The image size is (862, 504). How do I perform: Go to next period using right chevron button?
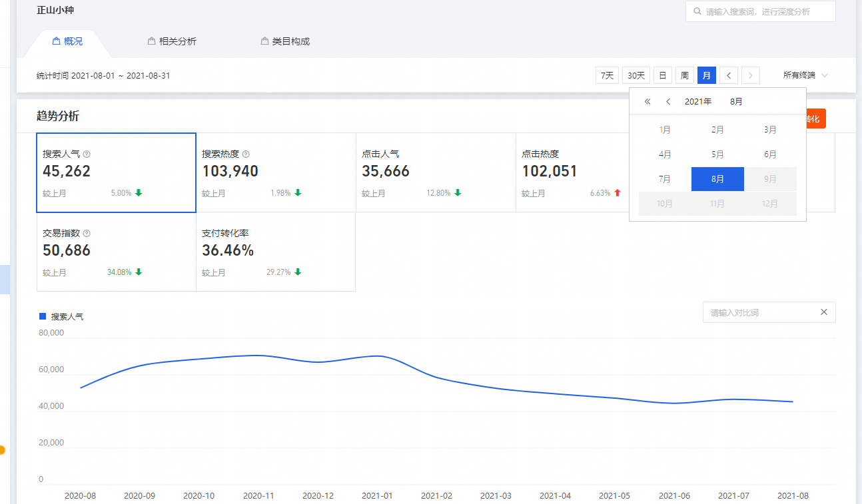pyautogui.click(x=751, y=75)
